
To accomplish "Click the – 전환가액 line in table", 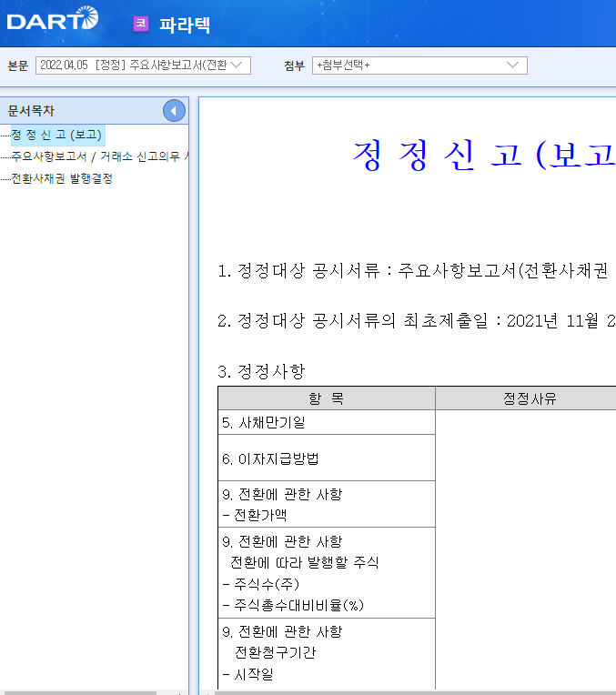I will 255,515.
